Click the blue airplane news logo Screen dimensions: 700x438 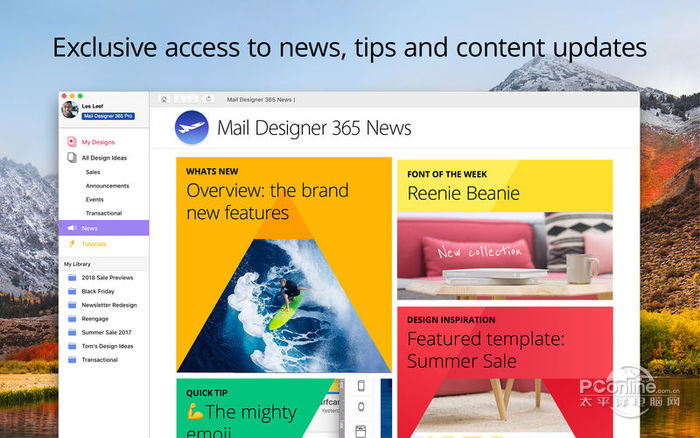coord(192,127)
